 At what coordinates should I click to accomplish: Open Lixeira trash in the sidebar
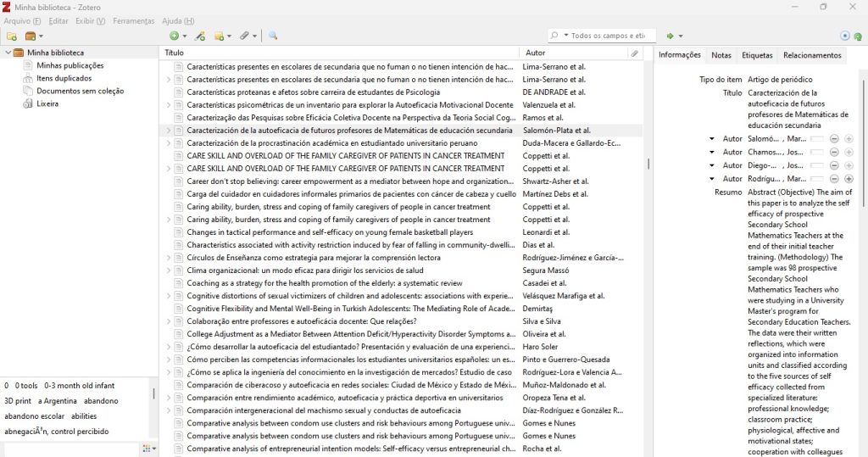(x=47, y=103)
